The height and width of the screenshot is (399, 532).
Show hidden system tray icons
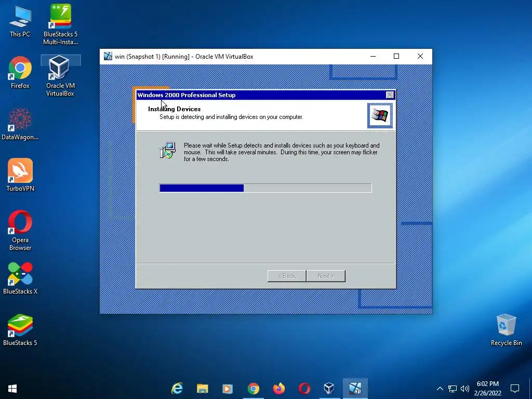coord(440,389)
